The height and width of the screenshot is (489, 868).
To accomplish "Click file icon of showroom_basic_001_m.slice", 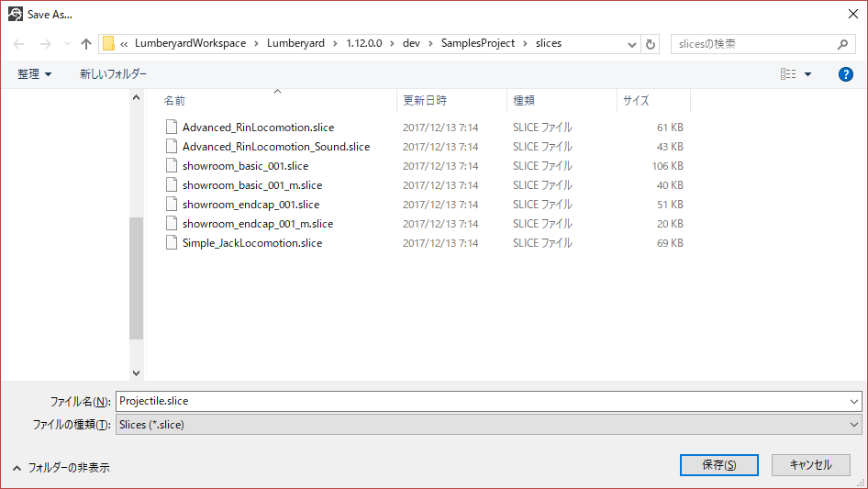I will tap(172, 185).
